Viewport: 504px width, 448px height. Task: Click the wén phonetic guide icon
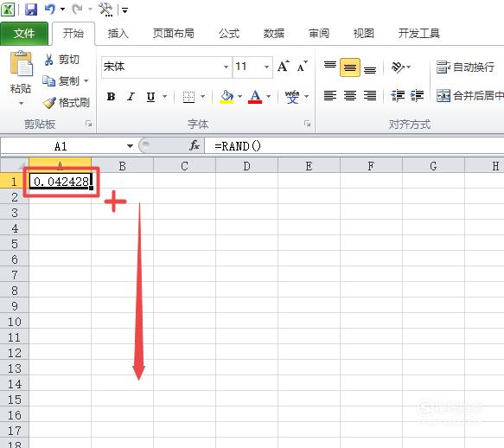(292, 97)
